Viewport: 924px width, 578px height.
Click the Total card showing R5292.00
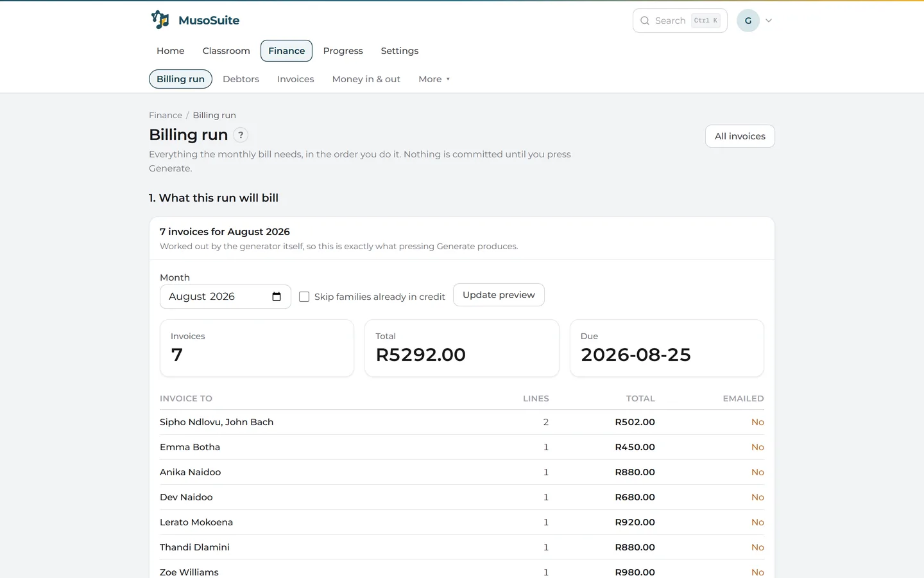[462, 348]
